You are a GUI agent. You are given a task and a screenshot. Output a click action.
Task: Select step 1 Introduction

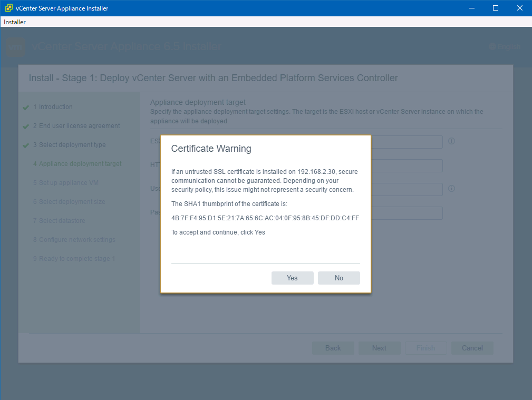[53, 107]
